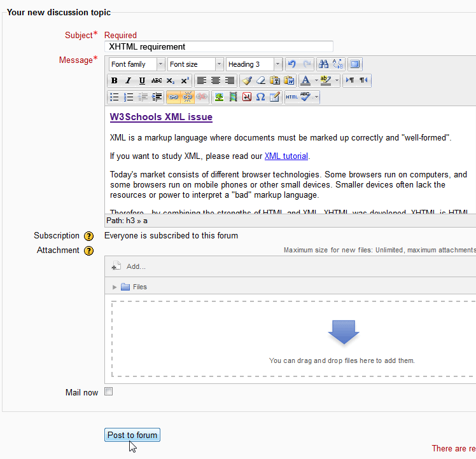476x459 pixels.
Task: Click Add... to attach a file
Action: click(136, 266)
